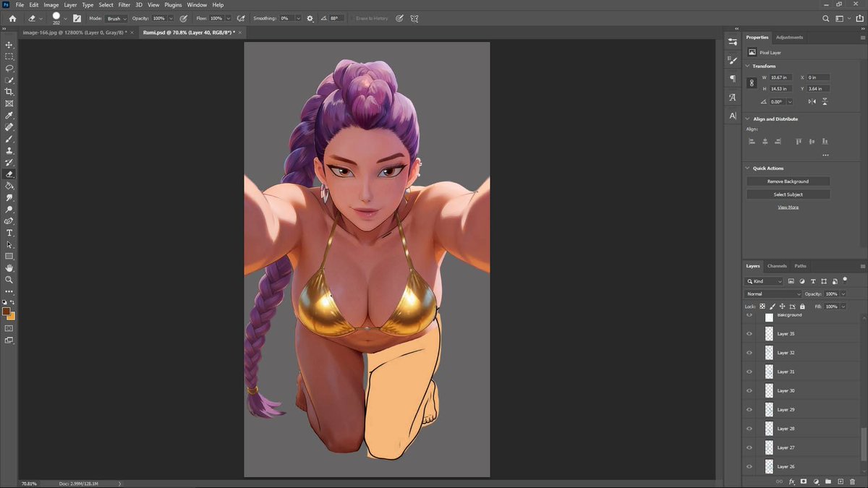The width and height of the screenshot is (868, 488).
Task: Create a new group folder icon
Action: [828, 481]
